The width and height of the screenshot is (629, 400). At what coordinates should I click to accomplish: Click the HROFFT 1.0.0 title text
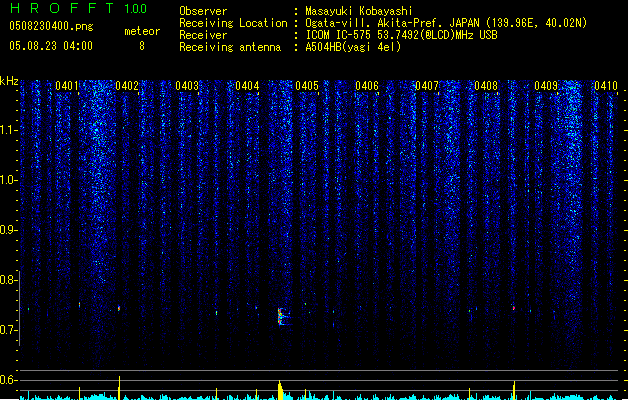78,8
